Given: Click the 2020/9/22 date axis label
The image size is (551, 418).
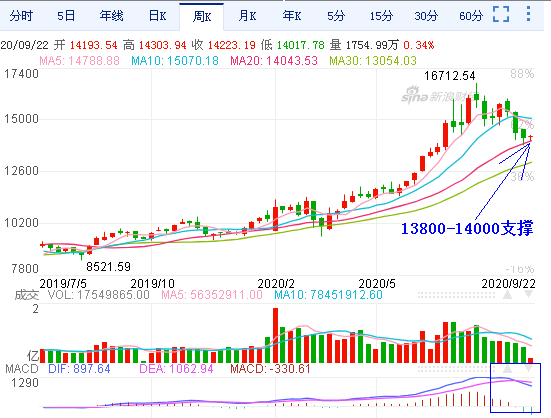Looking at the screenshot, I should 508,283.
